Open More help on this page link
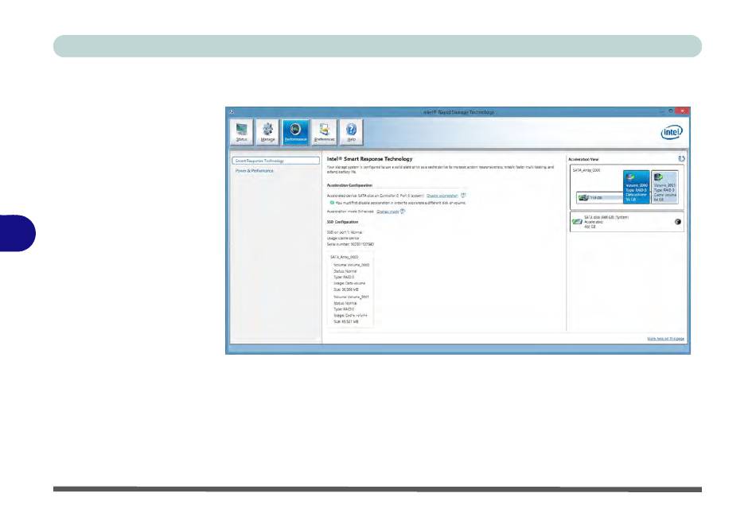The image size is (756, 532). 665,339
